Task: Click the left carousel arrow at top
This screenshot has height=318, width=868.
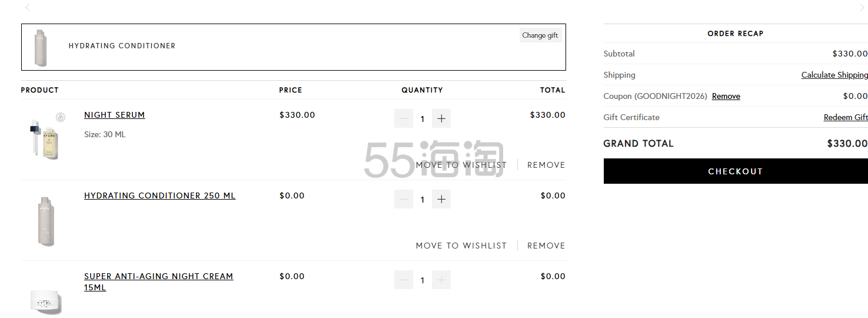Action: point(28,8)
